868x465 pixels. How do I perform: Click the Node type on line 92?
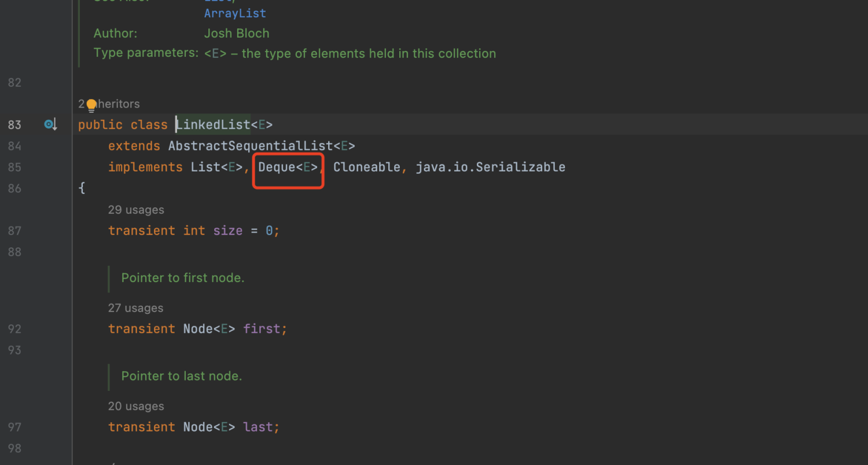point(198,329)
